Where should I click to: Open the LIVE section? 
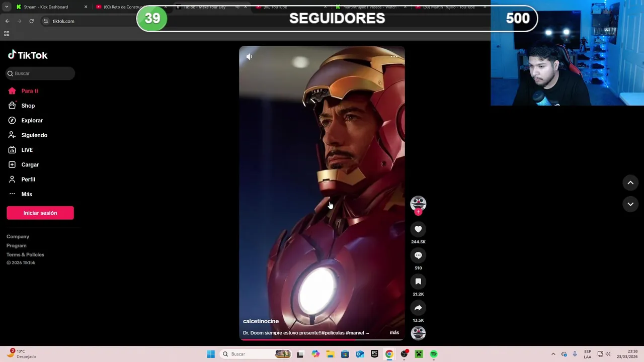click(21, 150)
